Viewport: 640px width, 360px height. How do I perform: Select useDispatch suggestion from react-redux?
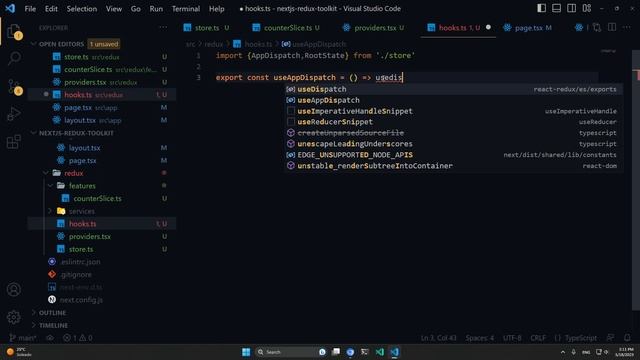pos(453,89)
